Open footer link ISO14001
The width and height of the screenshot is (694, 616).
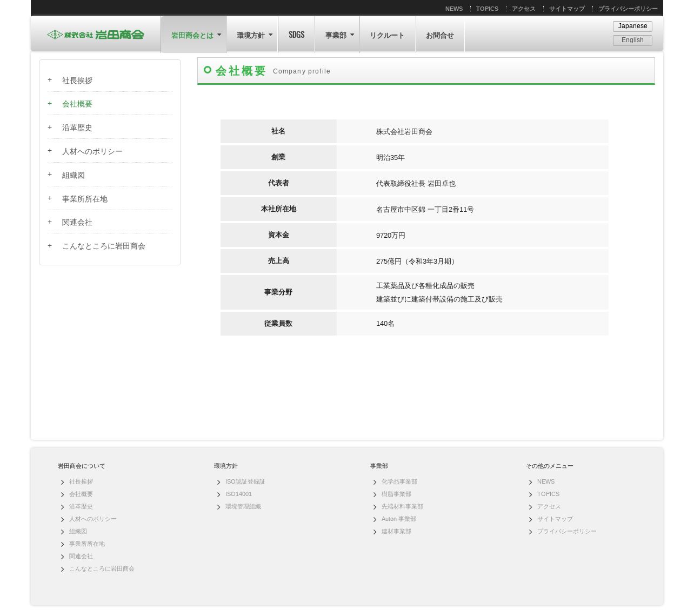tap(238, 494)
